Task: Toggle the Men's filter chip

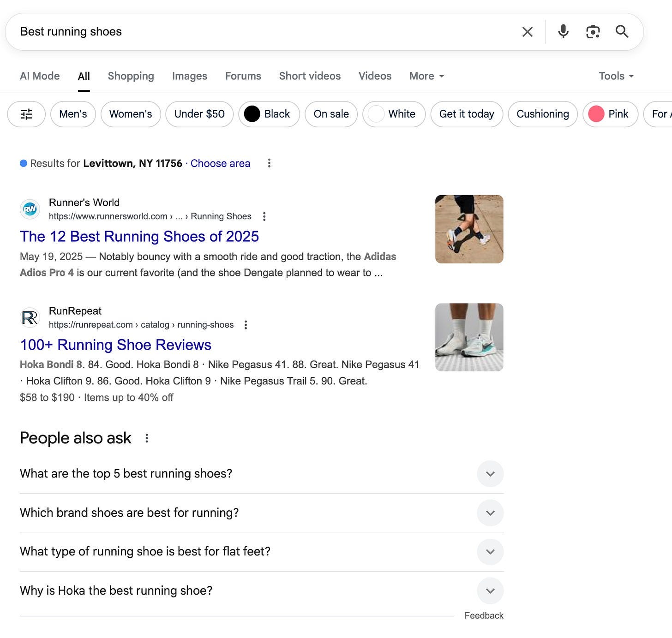Action: [73, 114]
